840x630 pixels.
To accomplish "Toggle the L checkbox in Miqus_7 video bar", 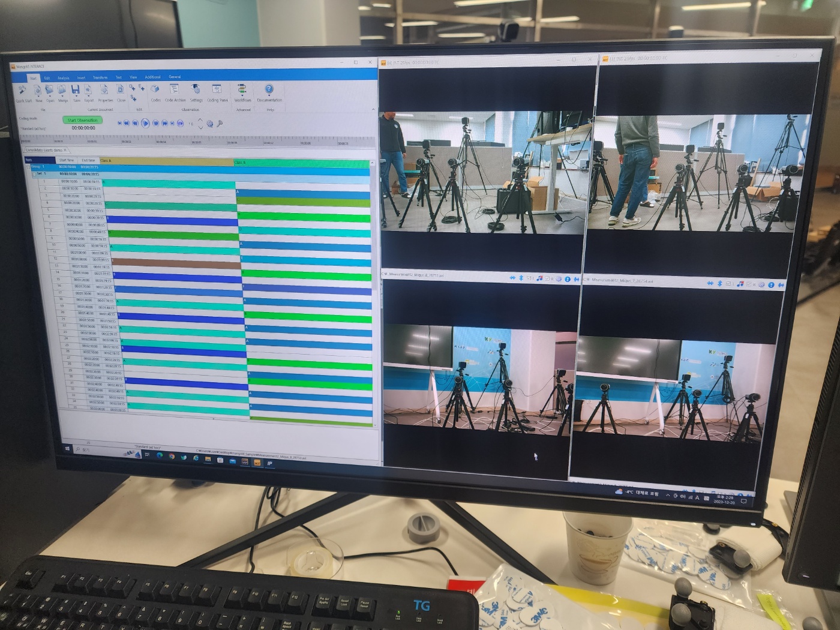I will tap(728, 283).
